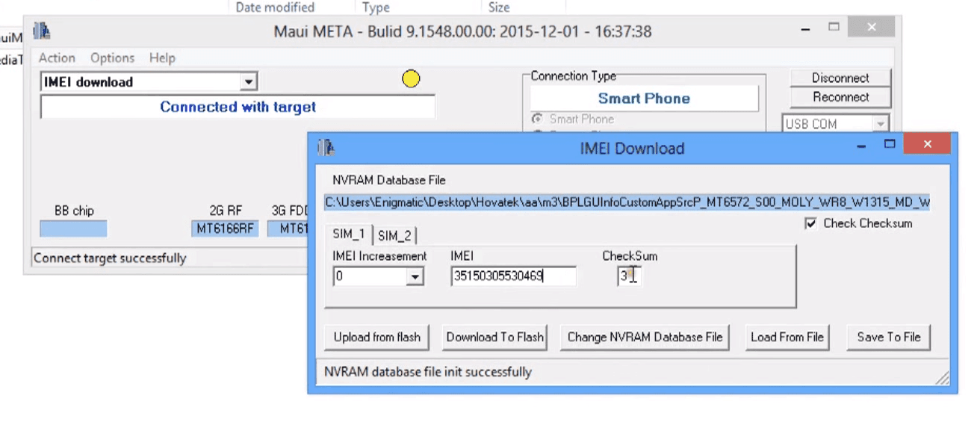The width and height of the screenshot is (980, 425).
Task: Expand the IMEI Increasement dropdown
Action: pos(415,277)
